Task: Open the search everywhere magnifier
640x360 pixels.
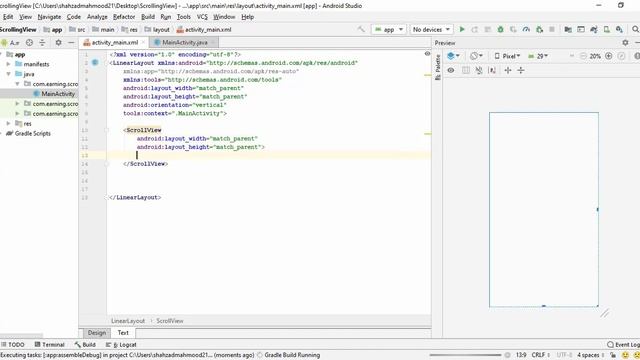Action: coord(636,29)
